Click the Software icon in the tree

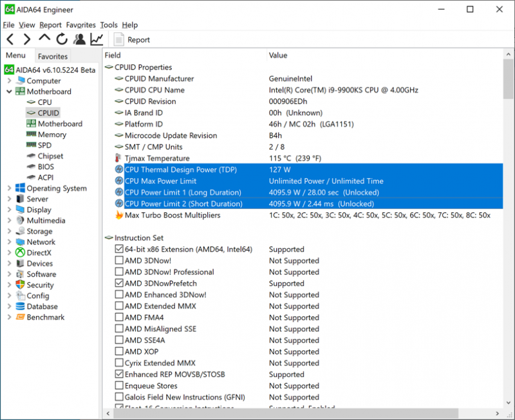pyautogui.click(x=21, y=274)
